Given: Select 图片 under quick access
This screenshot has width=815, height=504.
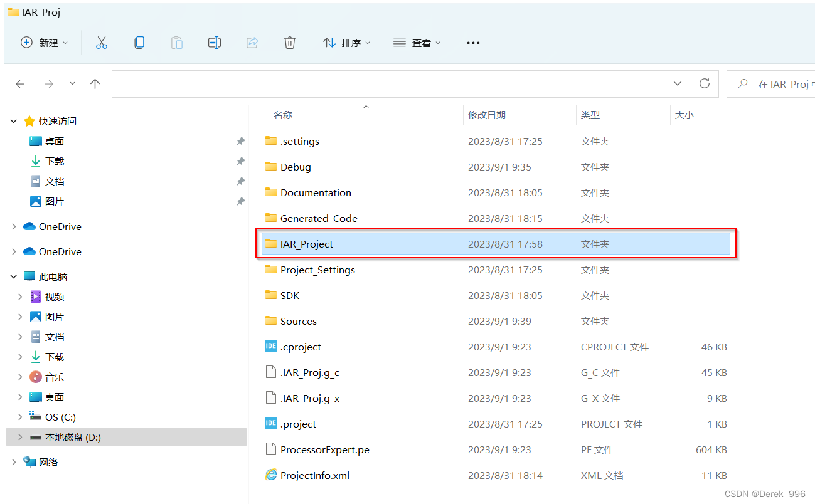Looking at the screenshot, I should 55,201.
